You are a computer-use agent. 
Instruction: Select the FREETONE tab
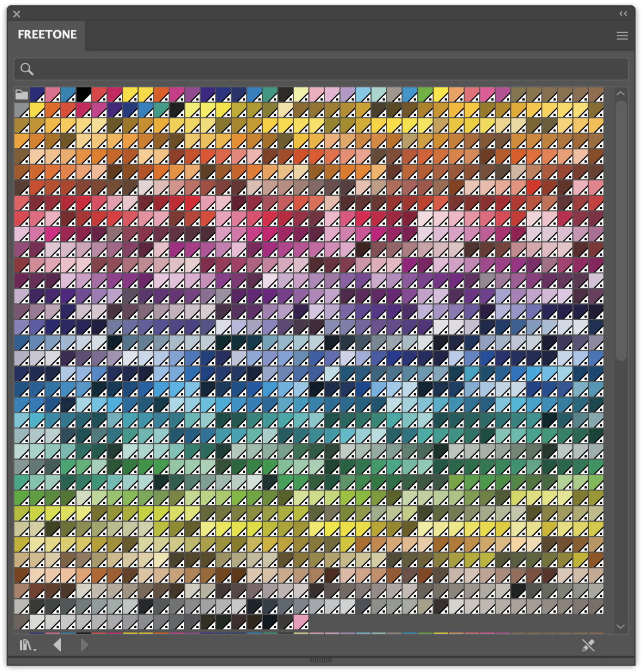click(47, 35)
